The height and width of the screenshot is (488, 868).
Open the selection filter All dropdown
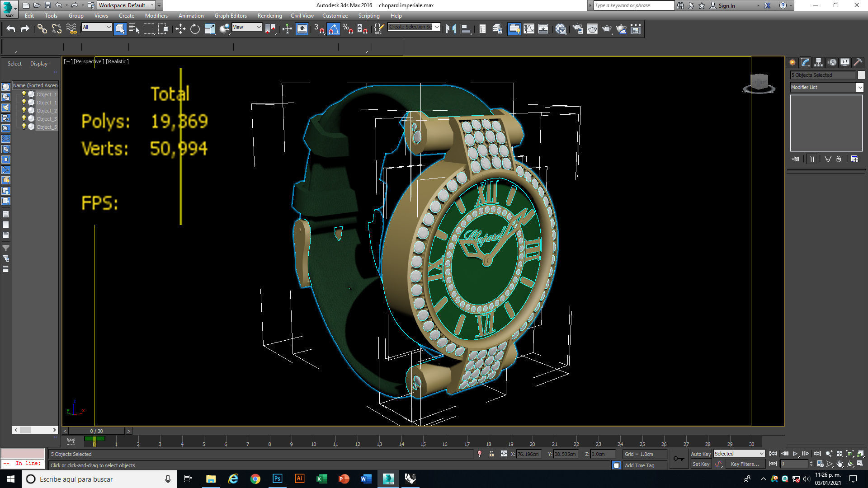pos(97,27)
